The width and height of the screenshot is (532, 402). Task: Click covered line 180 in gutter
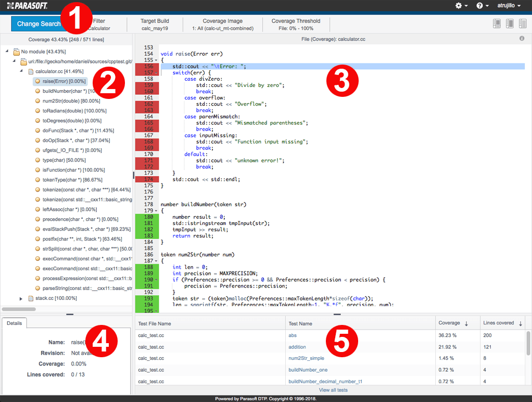tap(147, 217)
